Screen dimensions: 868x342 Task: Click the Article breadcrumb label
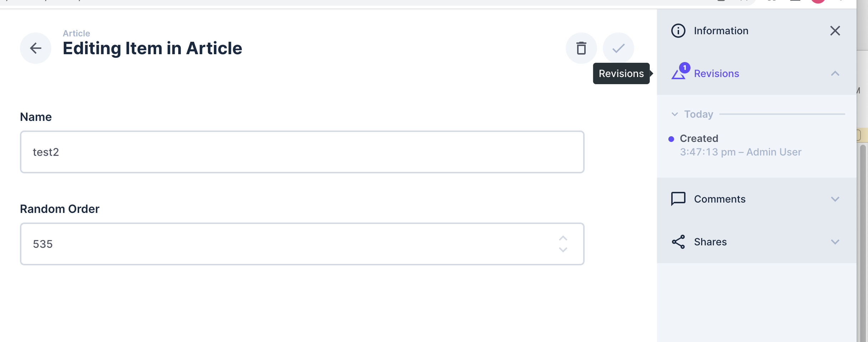tap(76, 33)
